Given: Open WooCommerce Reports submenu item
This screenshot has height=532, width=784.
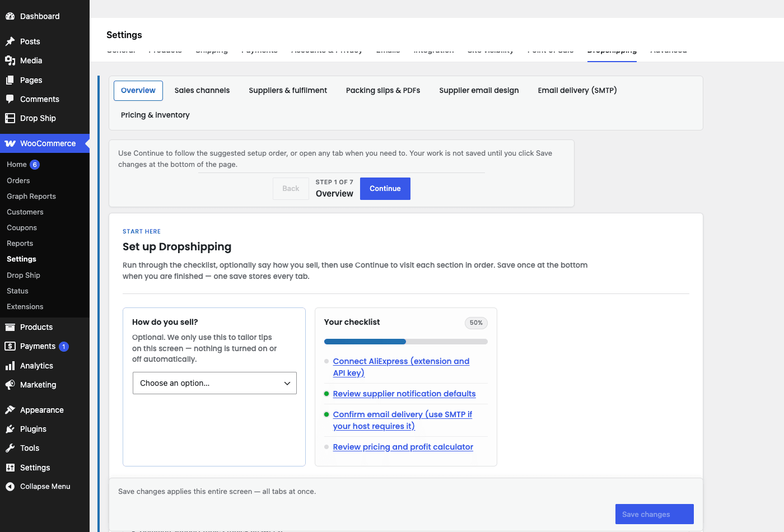Looking at the screenshot, I should click(x=20, y=244).
